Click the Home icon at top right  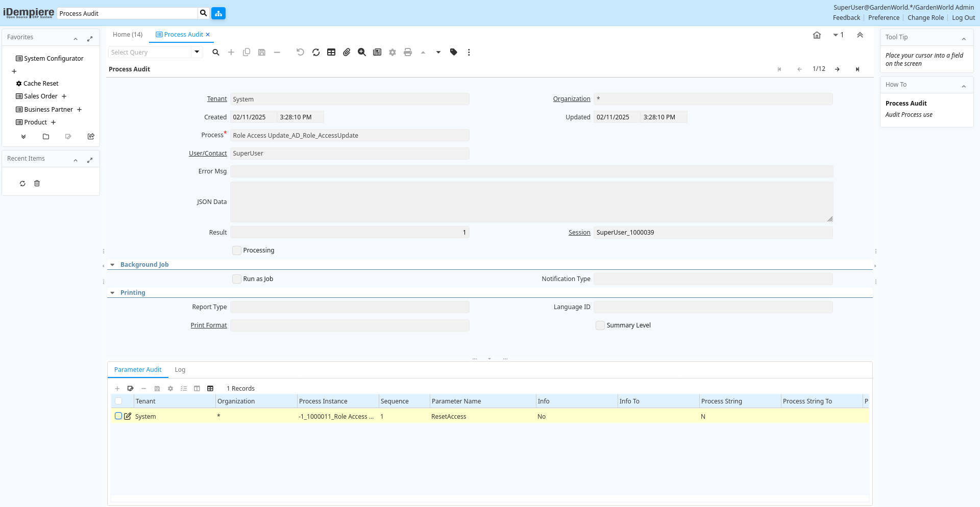coord(817,35)
